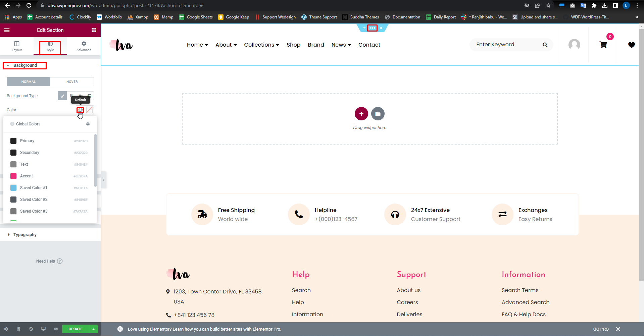
Task: Open the color picker swatch next to Color
Action: pos(89,110)
